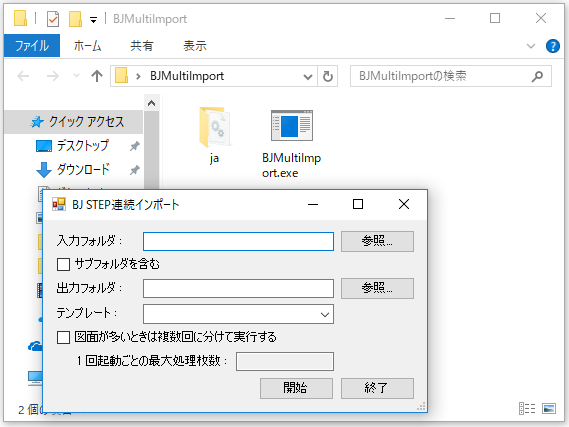This screenshot has width=569, height=427.
Task: Expand the ribbon with the chevron
Action: (x=531, y=46)
